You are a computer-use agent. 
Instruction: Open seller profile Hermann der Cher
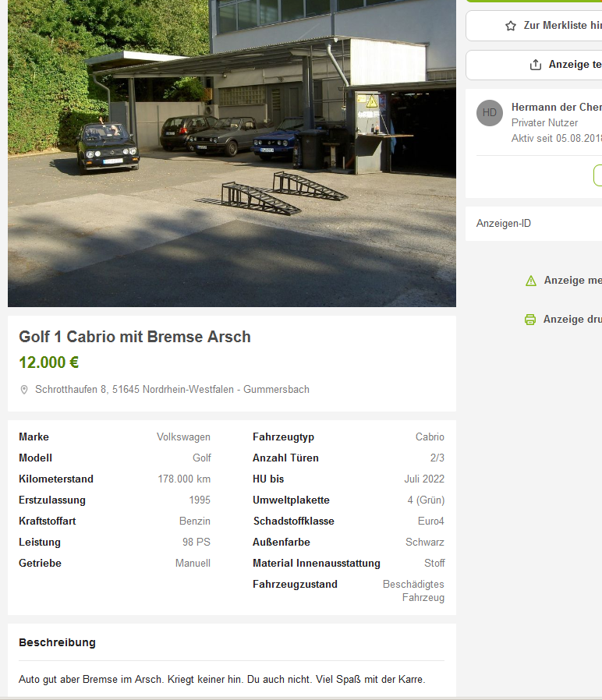click(x=556, y=108)
